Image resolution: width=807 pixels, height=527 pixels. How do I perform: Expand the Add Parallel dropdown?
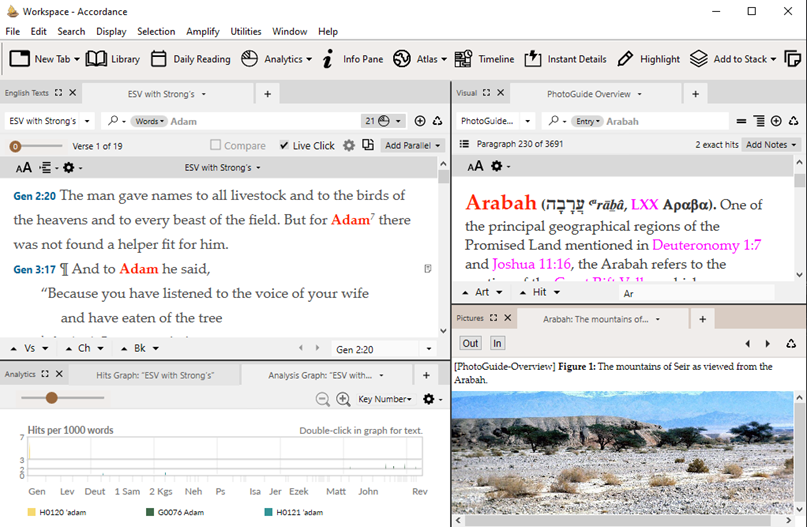[413, 146]
